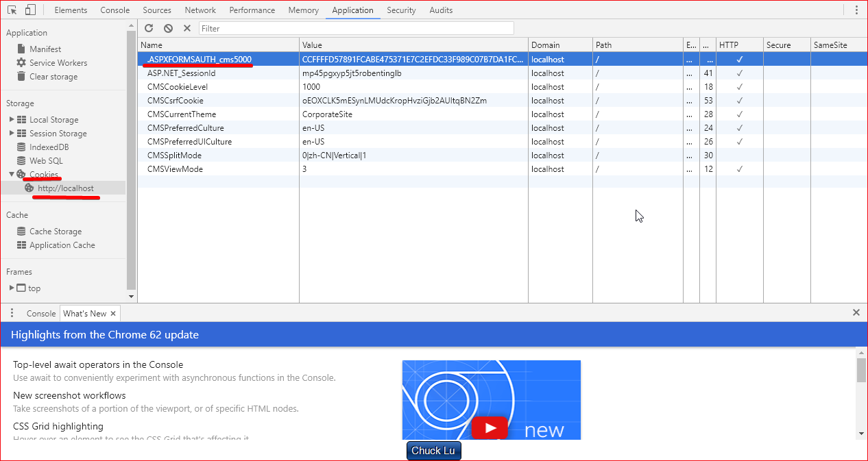Open DevTools three-dot customize menu

tap(856, 10)
